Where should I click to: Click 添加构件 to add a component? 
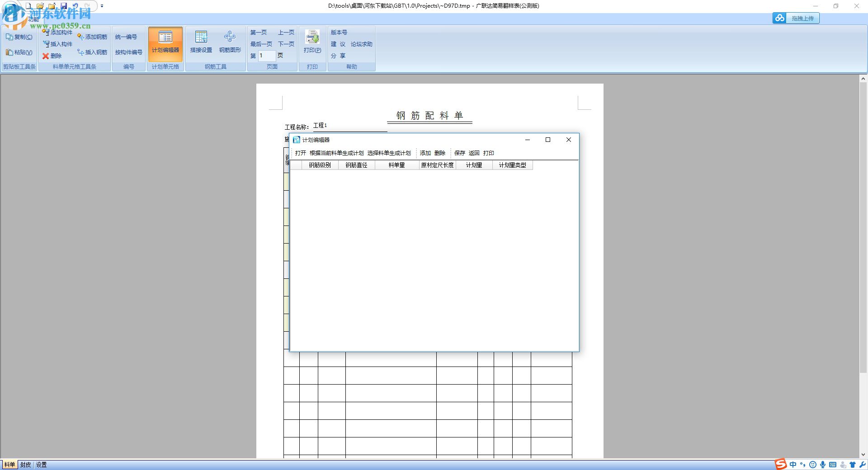57,32
